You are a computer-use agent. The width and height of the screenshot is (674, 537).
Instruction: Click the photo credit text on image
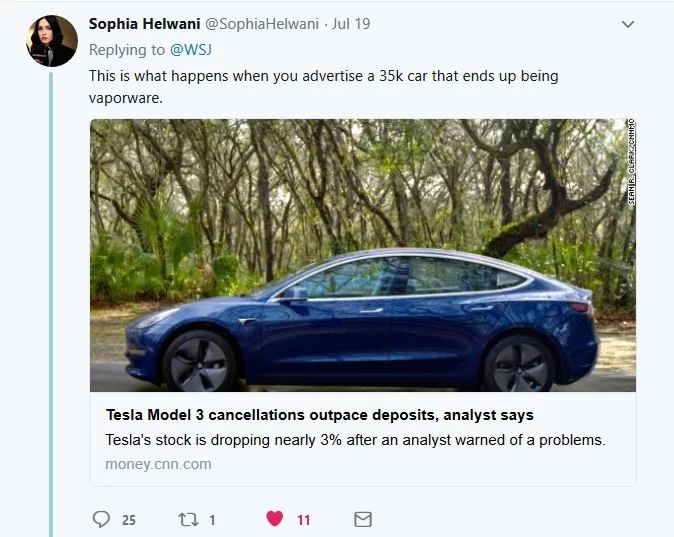[x=631, y=163]
